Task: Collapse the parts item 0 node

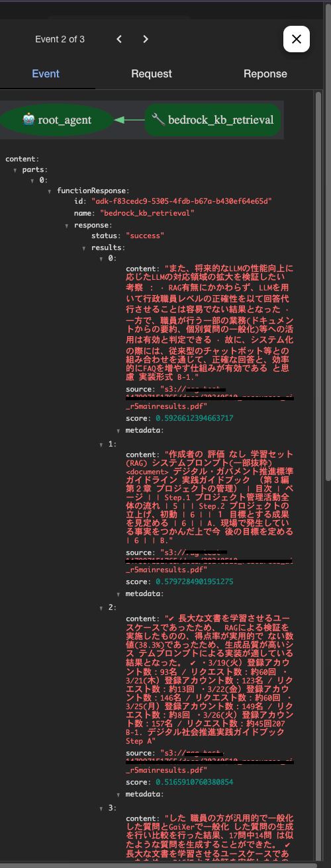Action: [33, 181]
